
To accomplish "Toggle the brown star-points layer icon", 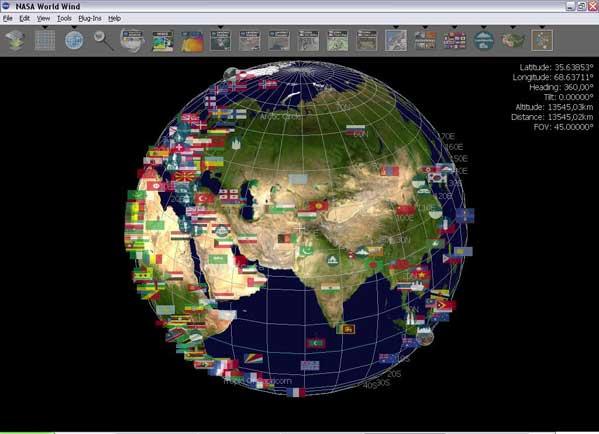I will pyautogui.click(x=542, y=40).
